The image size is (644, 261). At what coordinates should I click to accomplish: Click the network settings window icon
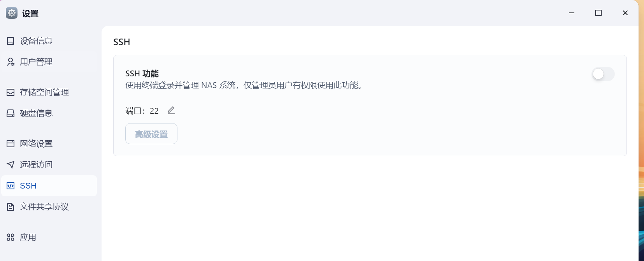(11, 144)
